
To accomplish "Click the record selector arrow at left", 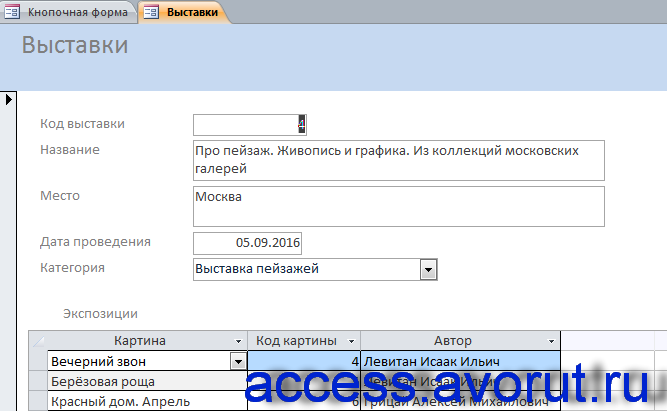I will coord(8,100).
